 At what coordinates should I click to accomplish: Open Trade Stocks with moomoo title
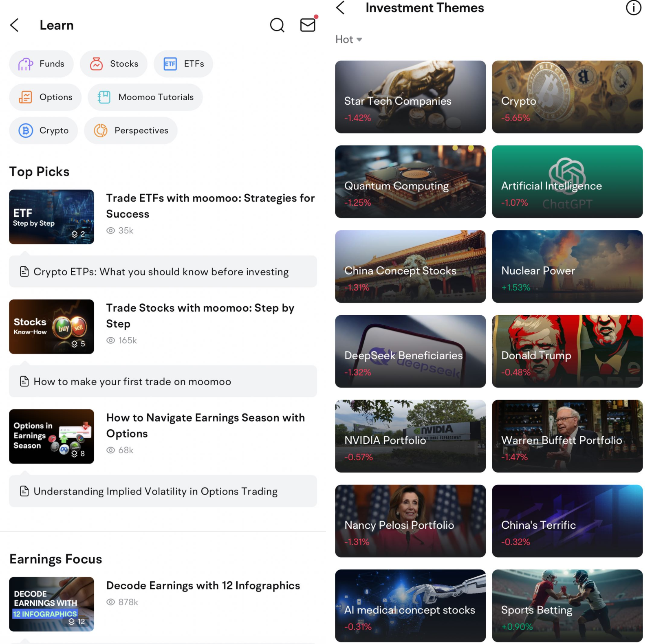tap(200, 316)
